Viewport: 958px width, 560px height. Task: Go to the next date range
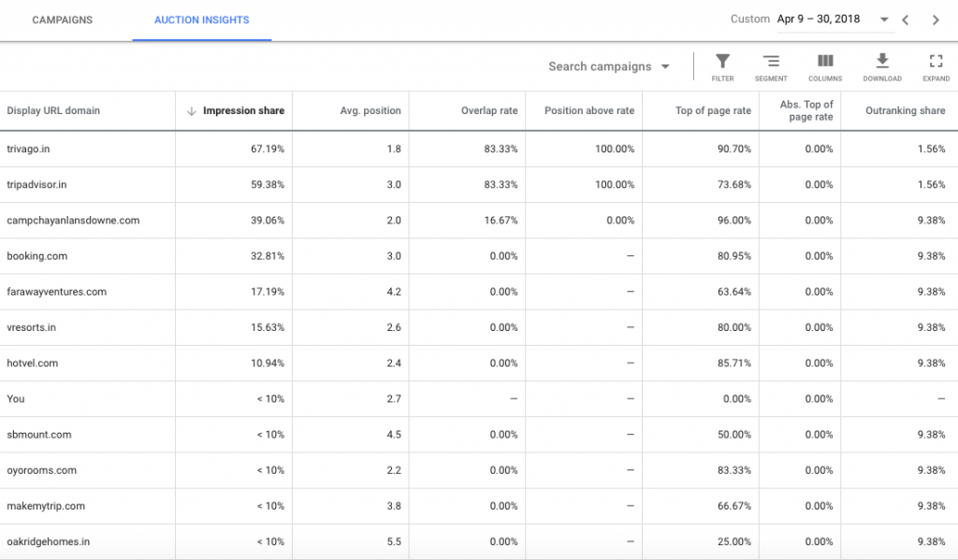pyautogui.click(x=936, y=21)
